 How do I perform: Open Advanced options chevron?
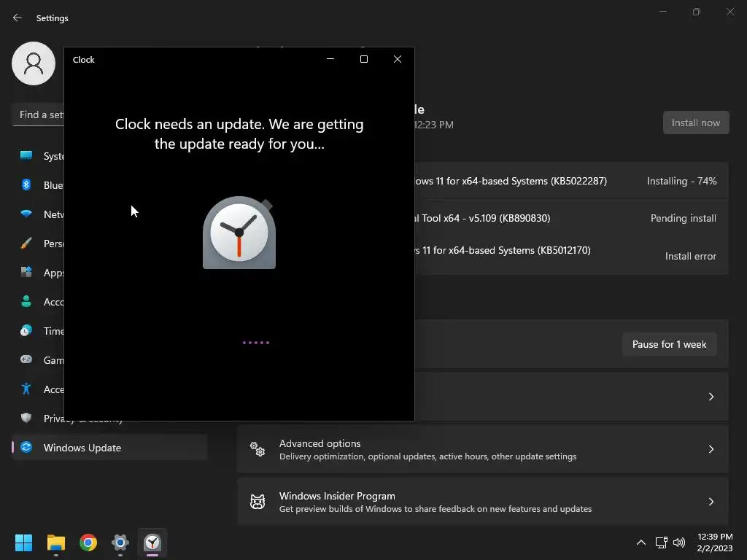[711, 449]
